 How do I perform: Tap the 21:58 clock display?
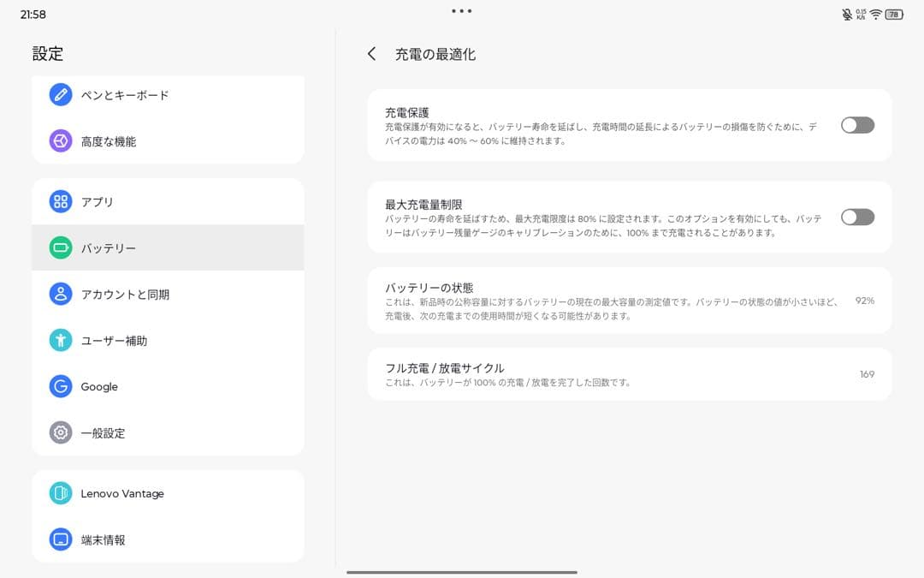click(x=34, y=14)
